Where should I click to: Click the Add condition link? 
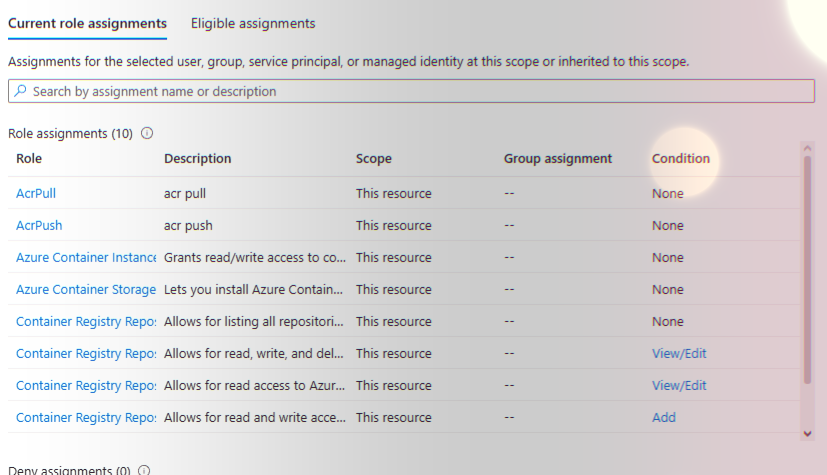point(664,417)
